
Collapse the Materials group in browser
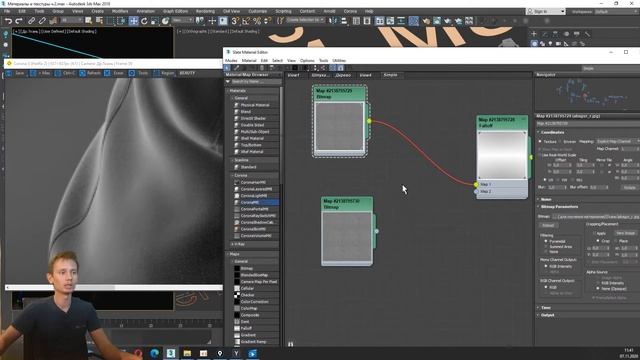tap(228, 91)
